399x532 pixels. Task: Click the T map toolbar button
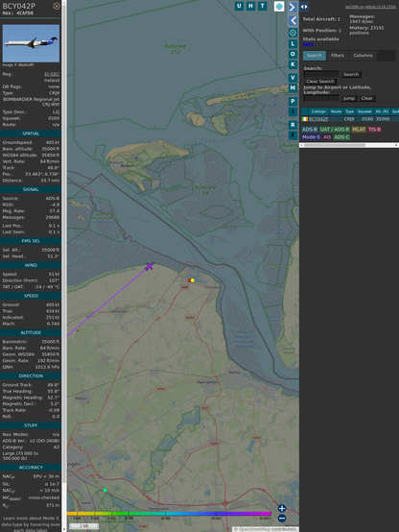(262, 6)
